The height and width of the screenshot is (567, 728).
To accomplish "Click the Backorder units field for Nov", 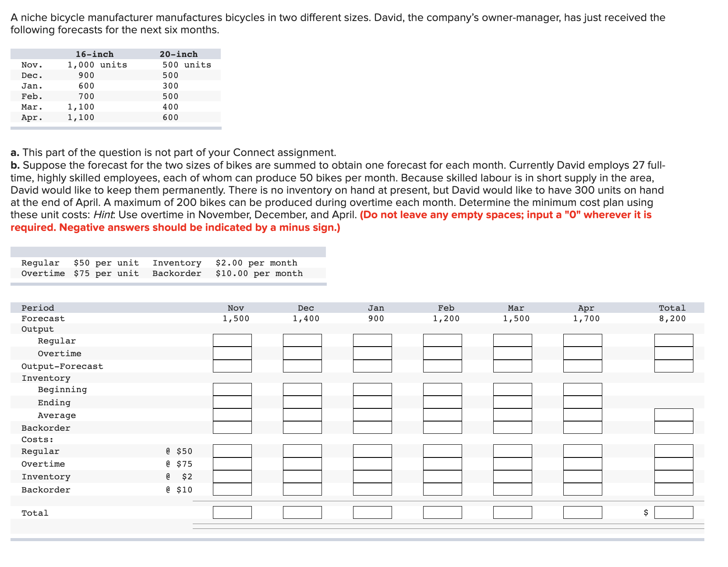I will [x=232, y=428].
